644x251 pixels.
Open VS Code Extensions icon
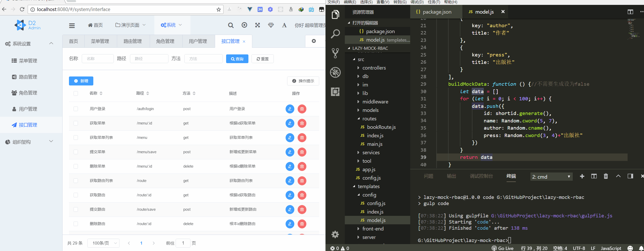coord(335,92)
